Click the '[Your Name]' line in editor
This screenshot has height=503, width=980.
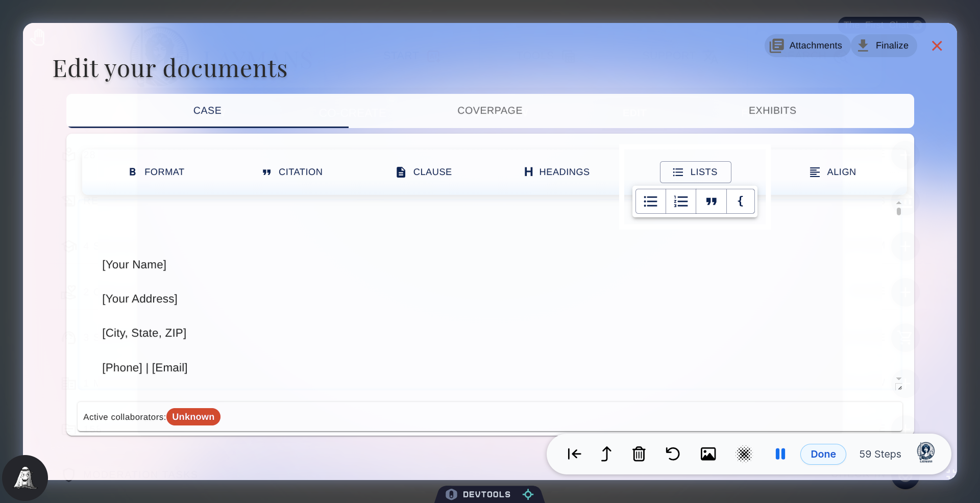[x=134, y=265]
